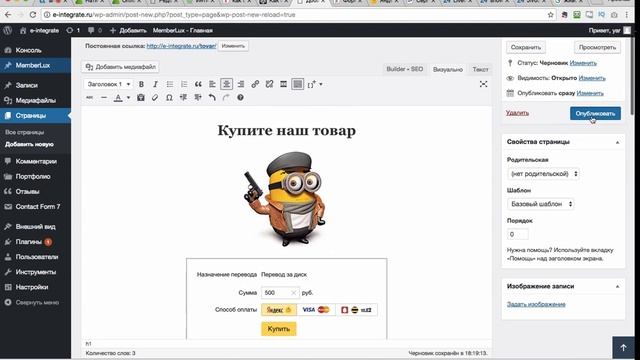Viewport: 640px width, 360px height.
Task: Redo the last undone edit
Action: (226, 98)
